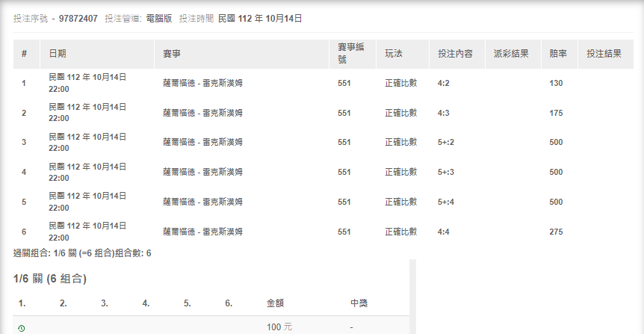Click the 過關組合 combination summary line
The image size is (644, 334).
tap(82, 253)
